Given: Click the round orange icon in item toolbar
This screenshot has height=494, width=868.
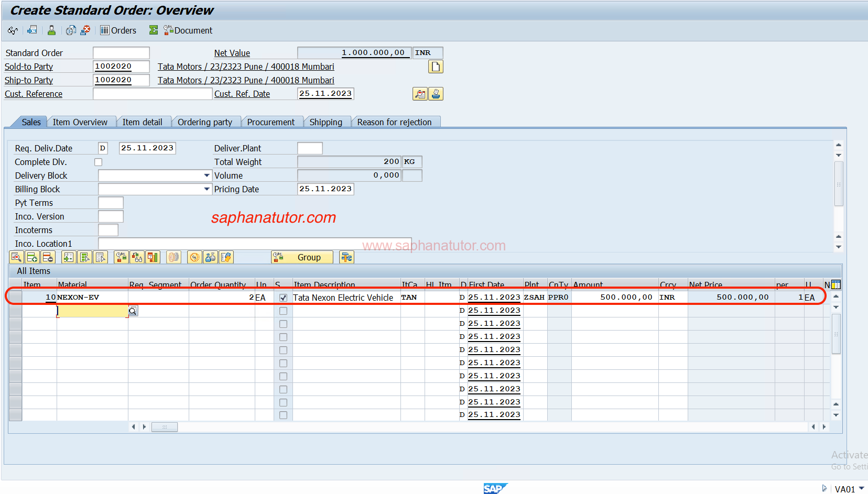Looking at the screenshot, I should click(194, 257).
